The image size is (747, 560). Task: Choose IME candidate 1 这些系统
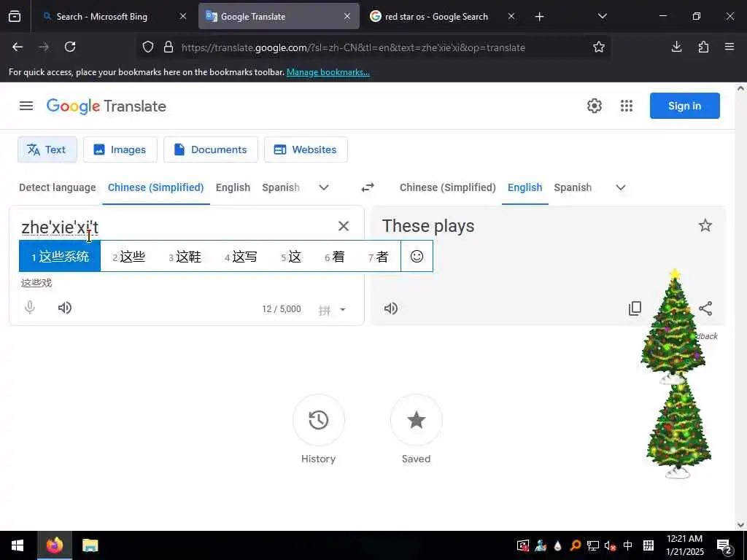click(x=60, y=257)
